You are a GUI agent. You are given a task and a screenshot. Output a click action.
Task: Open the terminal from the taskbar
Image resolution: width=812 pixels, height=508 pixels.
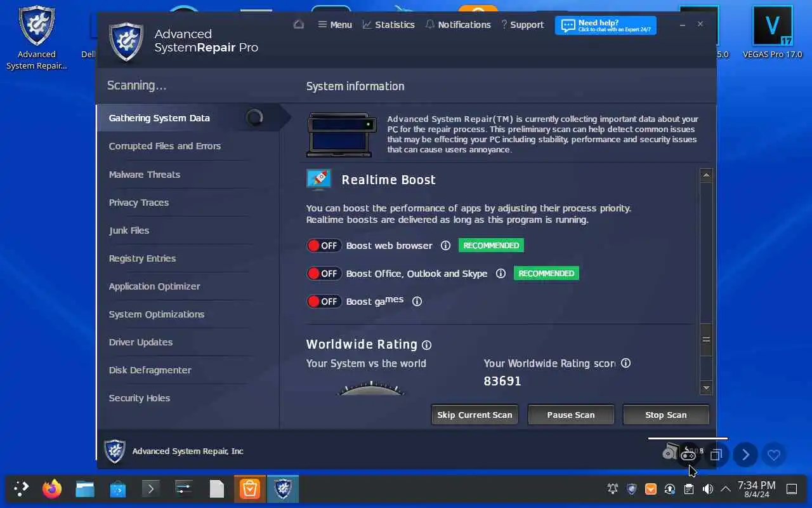pos(151,489)
